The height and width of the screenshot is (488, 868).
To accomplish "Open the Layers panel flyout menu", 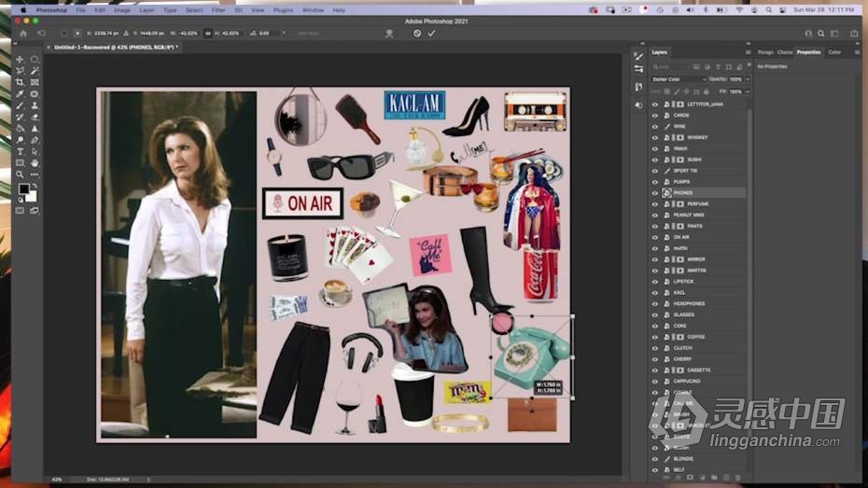I will pos(748,52).
